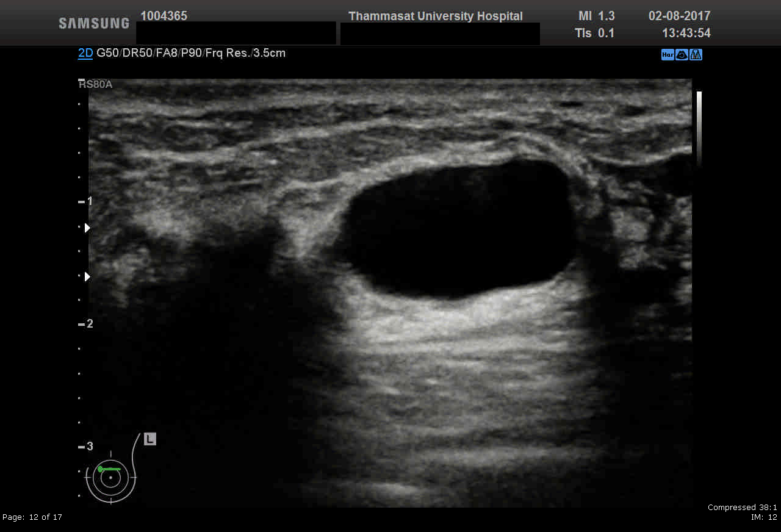
Task: Click the 3 cm depth scale mark
Action: pos(85,446)
